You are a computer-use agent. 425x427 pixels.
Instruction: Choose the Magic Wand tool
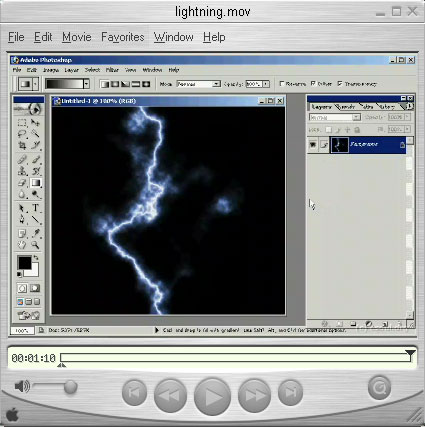[x=35, y=134]
